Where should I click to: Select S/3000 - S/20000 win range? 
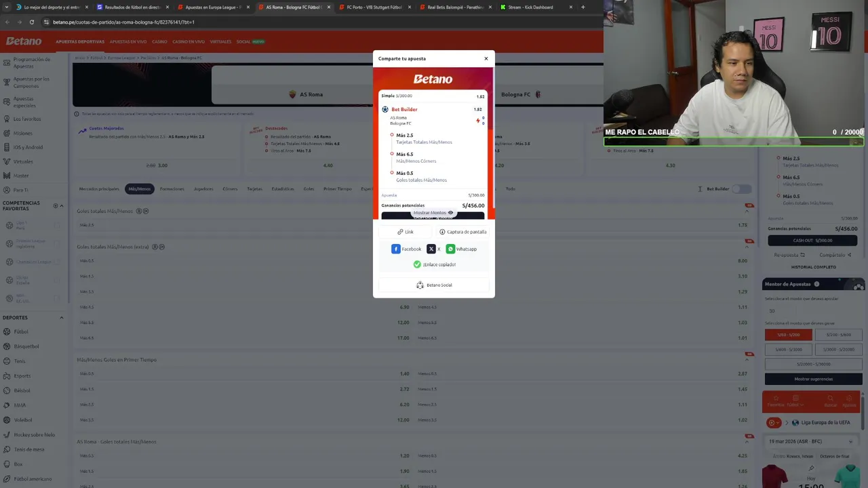point(838,350)
